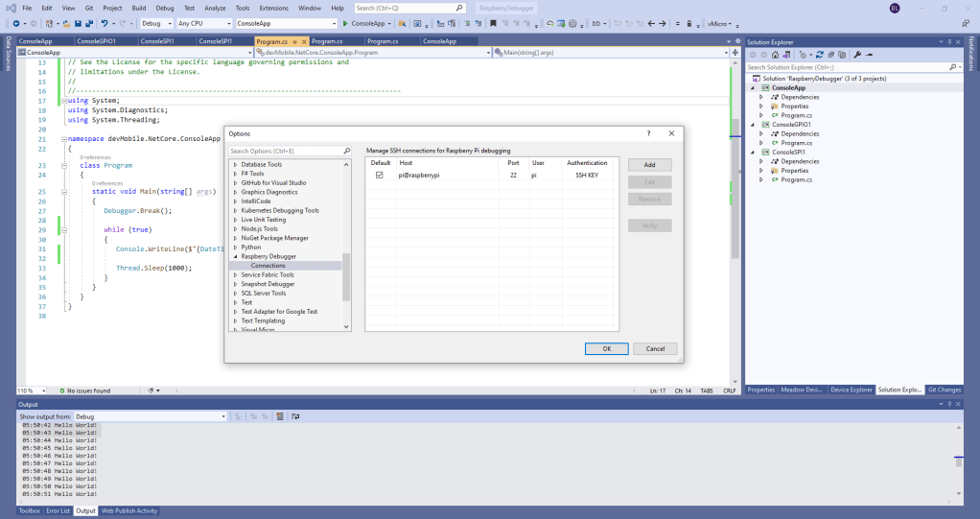Uncheck the Default checkbox for pi@raspberrypi
The image size is (980, 519).
tap(380, 175)
